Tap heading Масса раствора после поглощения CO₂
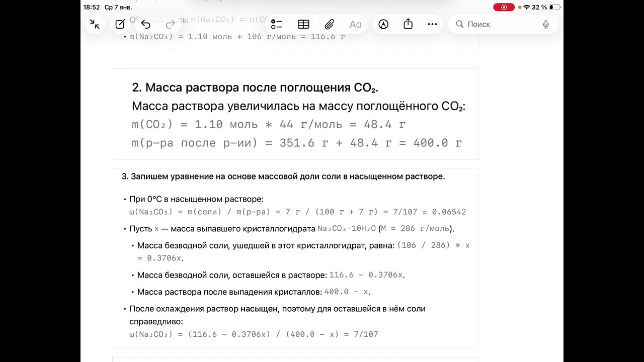Screen dimensions: 644x362 click(255, 87)
